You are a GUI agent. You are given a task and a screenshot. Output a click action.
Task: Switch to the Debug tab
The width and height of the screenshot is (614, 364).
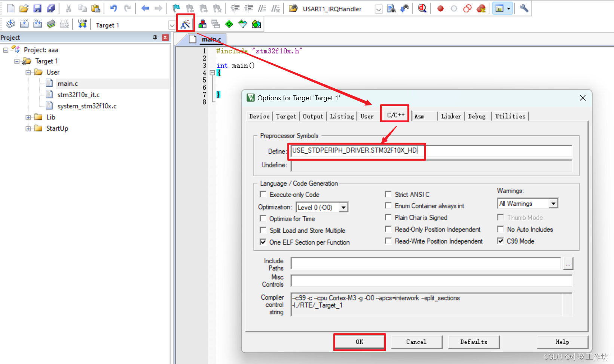point(477,116)
